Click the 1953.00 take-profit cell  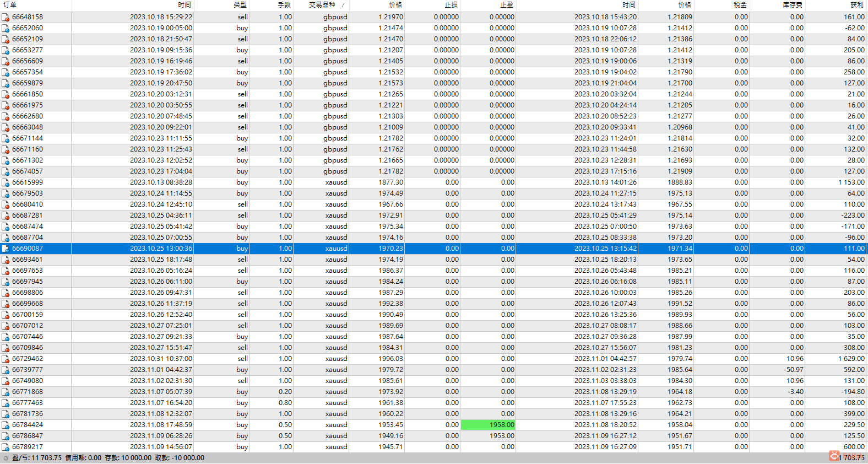click(502, 436)
